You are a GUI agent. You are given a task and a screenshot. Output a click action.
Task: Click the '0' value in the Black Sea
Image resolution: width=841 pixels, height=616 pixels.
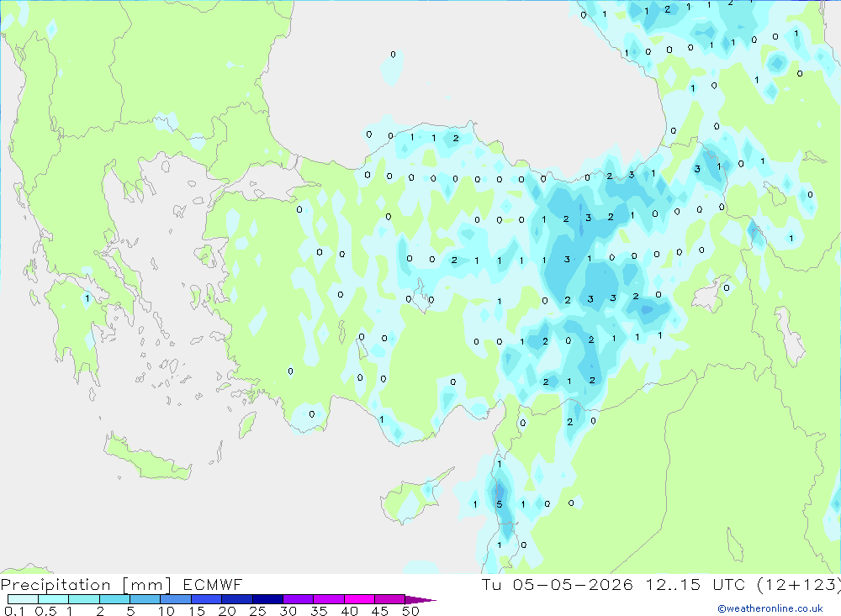pos(393,55)
